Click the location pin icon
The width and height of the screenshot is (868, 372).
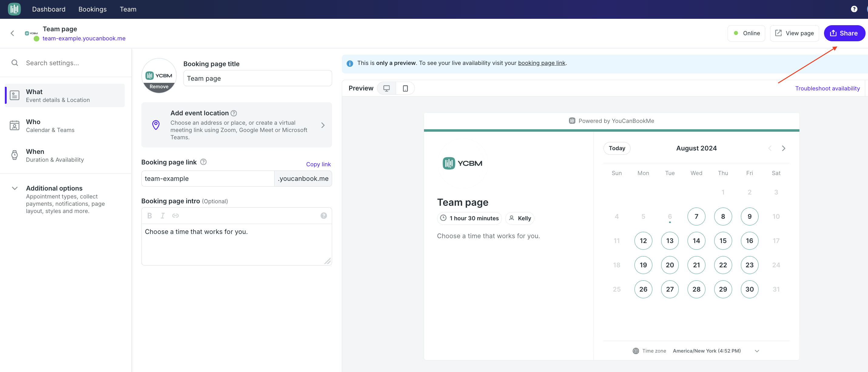[156, 125]
